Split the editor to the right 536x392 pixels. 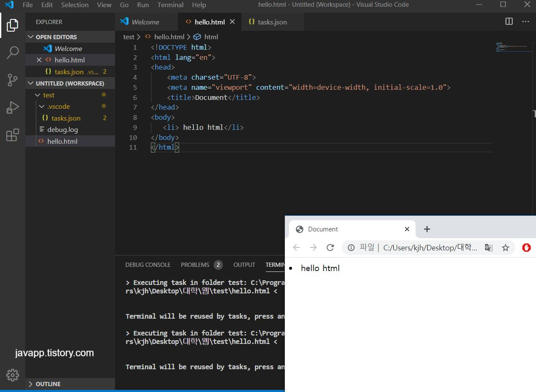(x=509, y=21)
